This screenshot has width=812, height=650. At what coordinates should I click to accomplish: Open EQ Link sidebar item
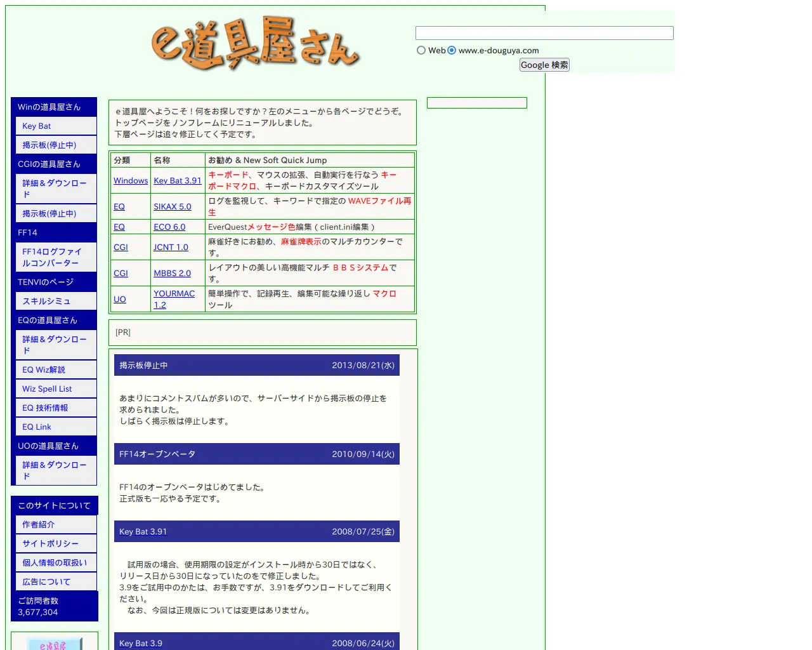[37, 427]
